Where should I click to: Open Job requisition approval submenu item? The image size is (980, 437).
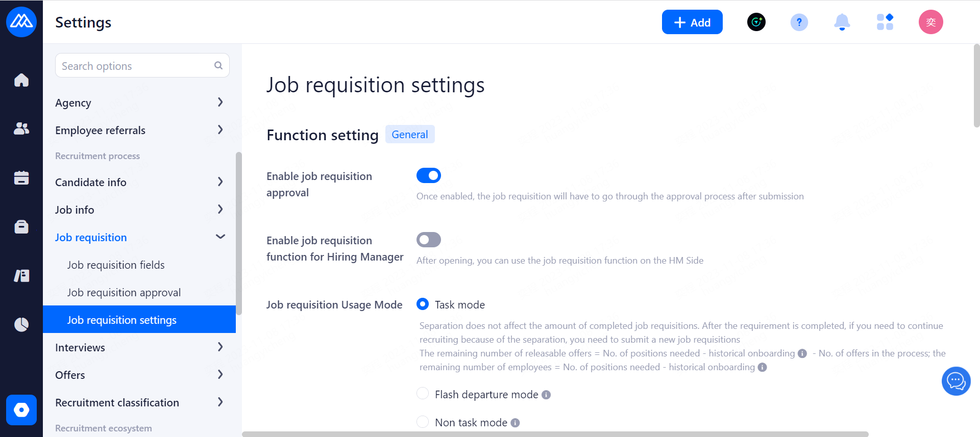(124, 293)
